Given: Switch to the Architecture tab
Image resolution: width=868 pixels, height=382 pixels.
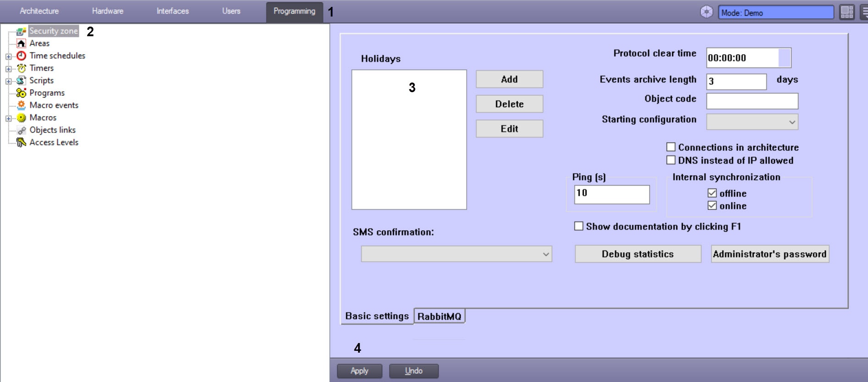Looking at the screenshot, I should click(39, 11).
